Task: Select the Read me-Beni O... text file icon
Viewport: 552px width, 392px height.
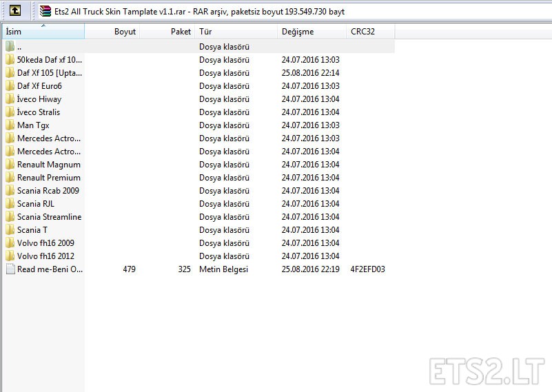Action: (10, 269)
